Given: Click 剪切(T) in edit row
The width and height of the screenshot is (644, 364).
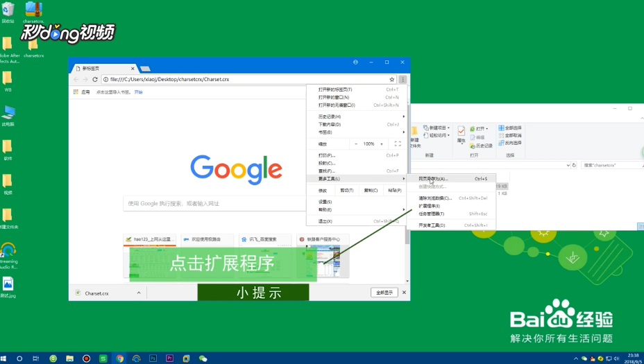Looking at the screenshot, I should 347,191.
